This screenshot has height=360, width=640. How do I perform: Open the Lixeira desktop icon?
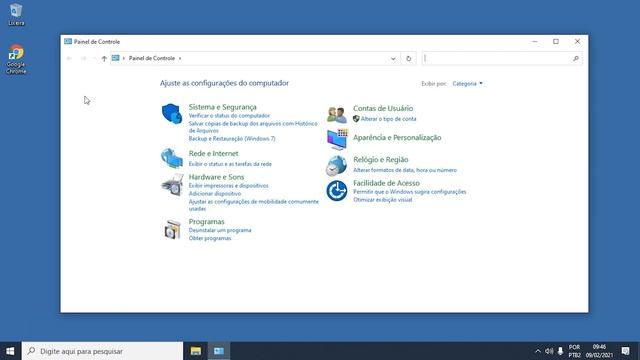(16, 15)
